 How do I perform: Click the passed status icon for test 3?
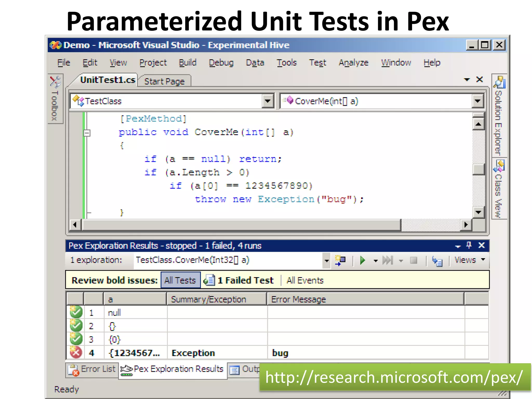click(x=76, y=339)
